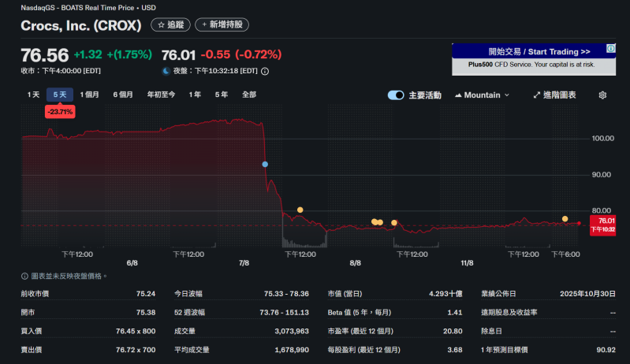This screenshot has width=630, height=364.
Task: Open the Plus500 Start Trading ad link
Action: [533, 52]
